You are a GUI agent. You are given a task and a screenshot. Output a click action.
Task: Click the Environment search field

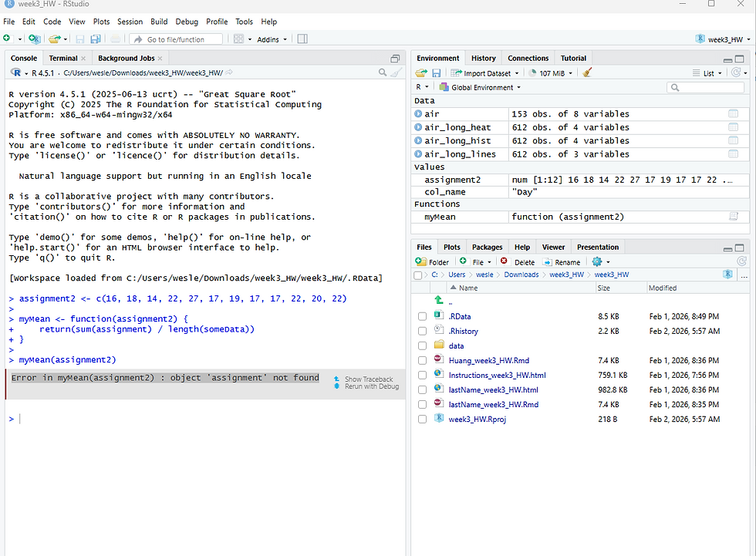705,87
